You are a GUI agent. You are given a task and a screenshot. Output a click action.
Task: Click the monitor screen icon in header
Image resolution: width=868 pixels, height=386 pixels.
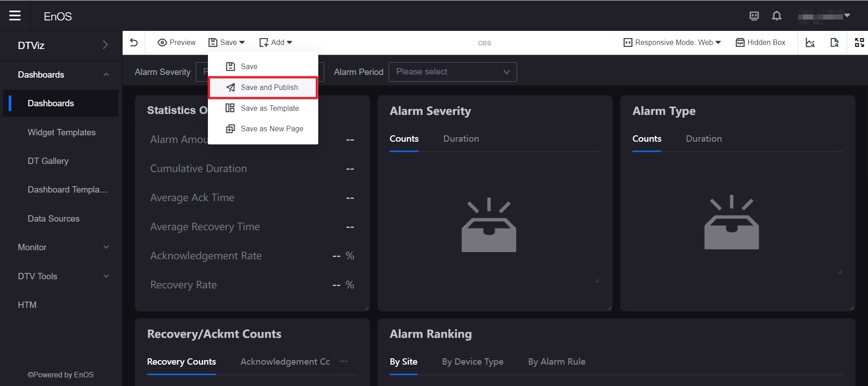point(754,16)
